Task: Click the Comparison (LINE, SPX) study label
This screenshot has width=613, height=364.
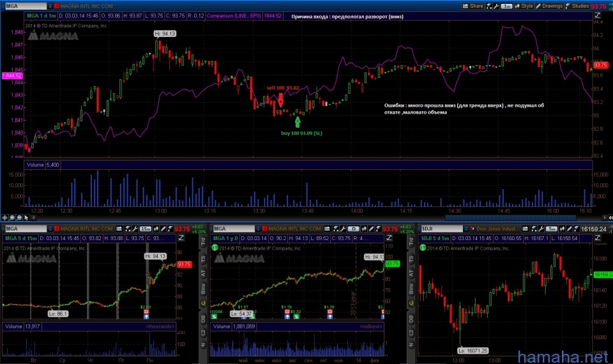Action: click(234, 15)
